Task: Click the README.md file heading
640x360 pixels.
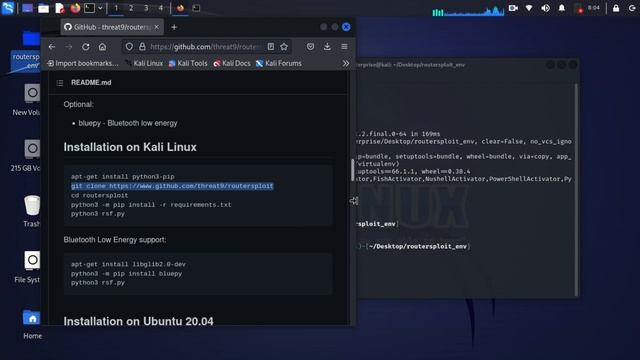Action: [x=91, y=82]
